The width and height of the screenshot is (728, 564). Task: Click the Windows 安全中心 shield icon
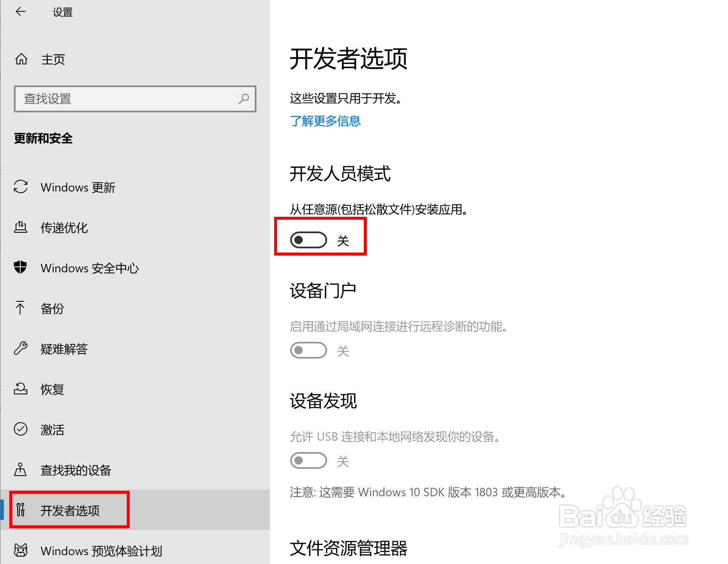tap(20, 267)
